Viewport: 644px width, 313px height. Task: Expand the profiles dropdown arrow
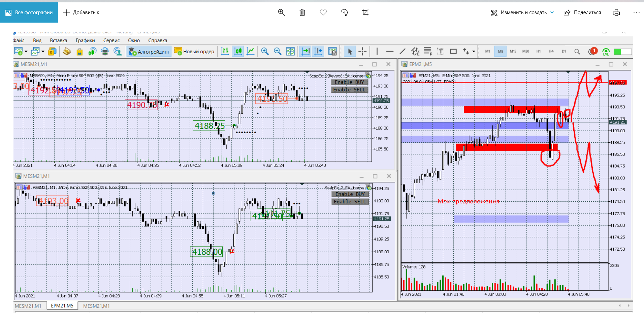click(x=43, y=52)
